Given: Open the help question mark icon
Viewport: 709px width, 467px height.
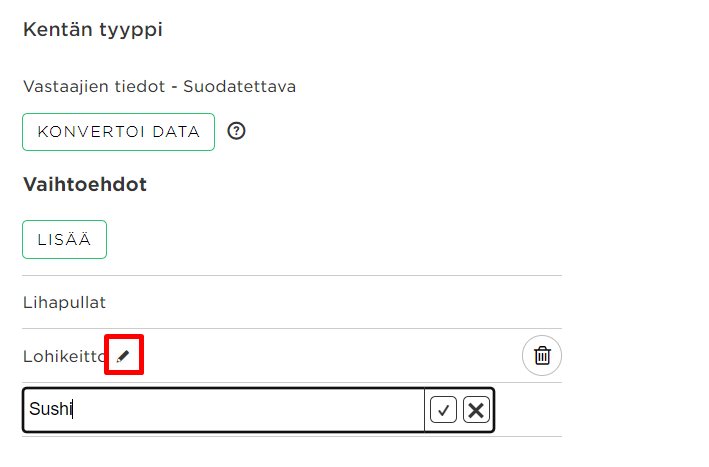Looking at the screenshot, I should pos(236,131).
